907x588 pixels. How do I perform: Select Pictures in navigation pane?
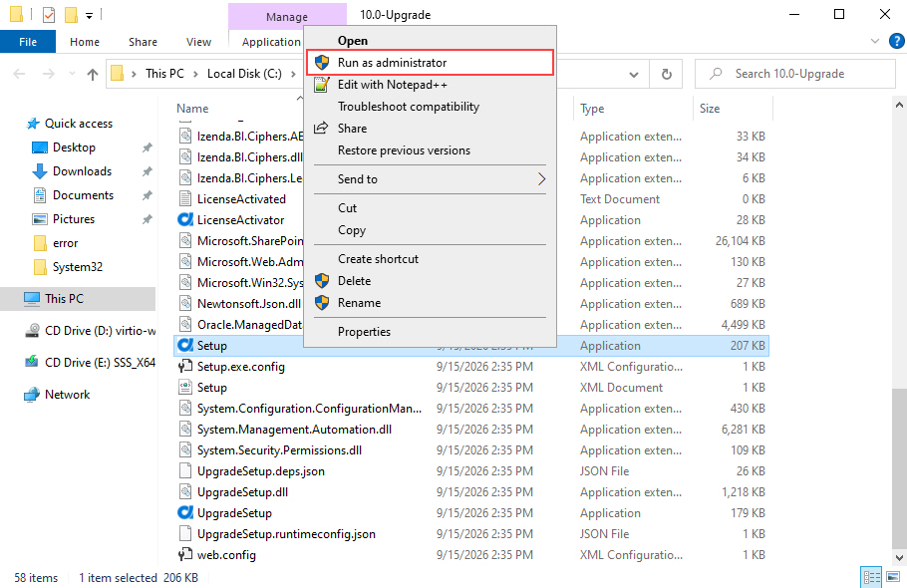coord(74,219)
